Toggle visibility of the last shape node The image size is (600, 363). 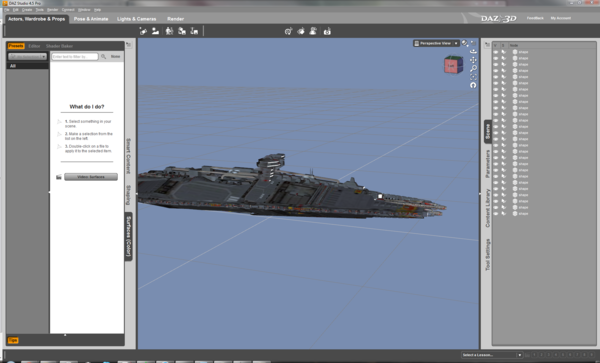tap(496, 213)
